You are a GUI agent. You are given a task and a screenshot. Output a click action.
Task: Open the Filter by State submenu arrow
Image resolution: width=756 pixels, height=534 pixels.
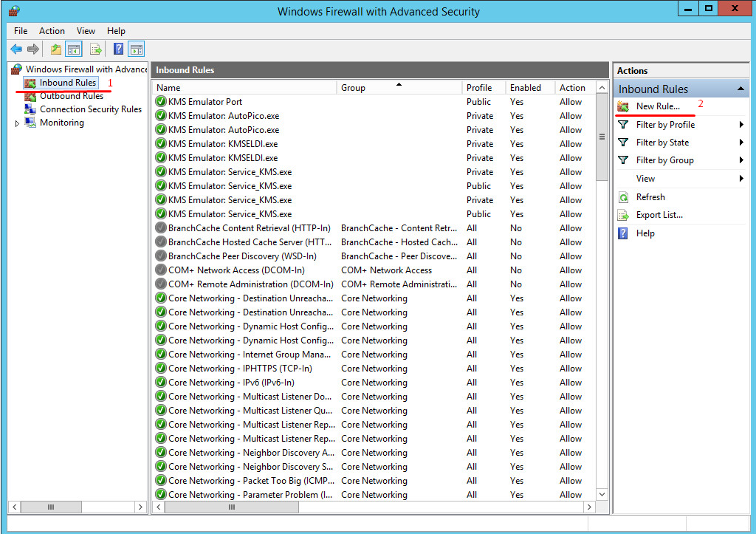[741, 143]
